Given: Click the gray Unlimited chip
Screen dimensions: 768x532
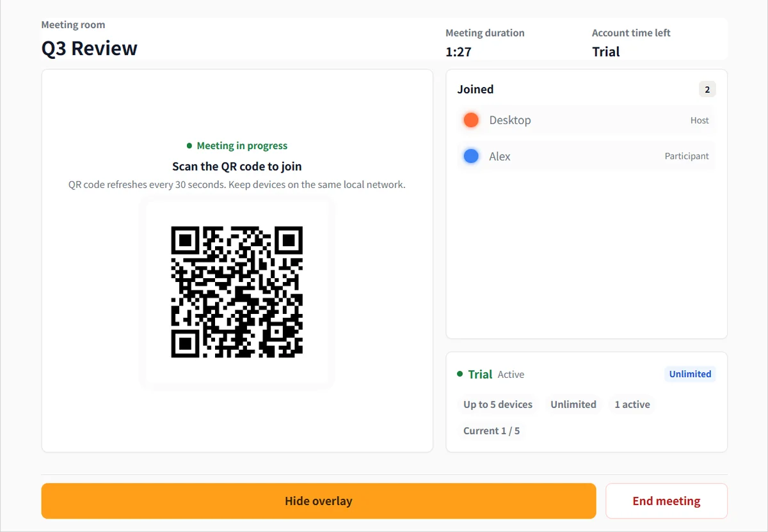Looking at the screenshot, I should pyautogui.click(x=573, y=405).
